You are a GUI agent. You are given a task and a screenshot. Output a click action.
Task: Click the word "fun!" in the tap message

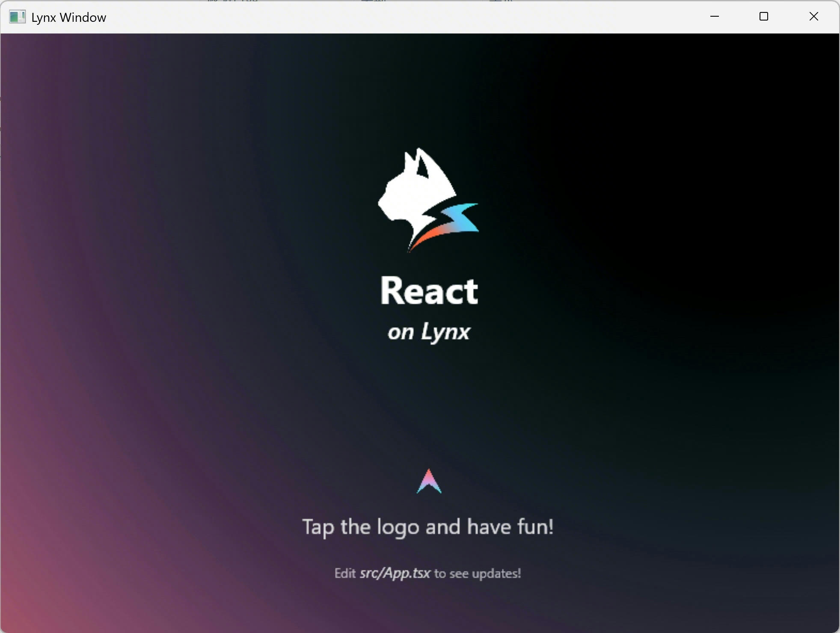click(x=535, y=527)
